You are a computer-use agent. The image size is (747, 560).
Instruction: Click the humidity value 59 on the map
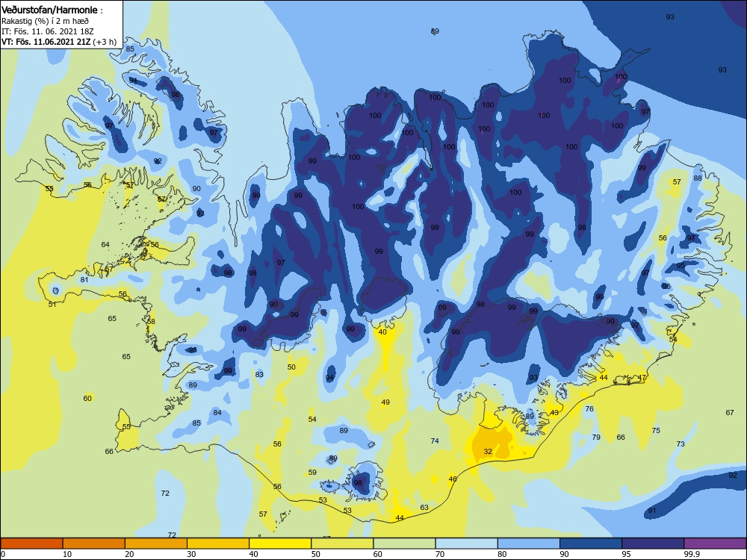(x=312, y=473)
